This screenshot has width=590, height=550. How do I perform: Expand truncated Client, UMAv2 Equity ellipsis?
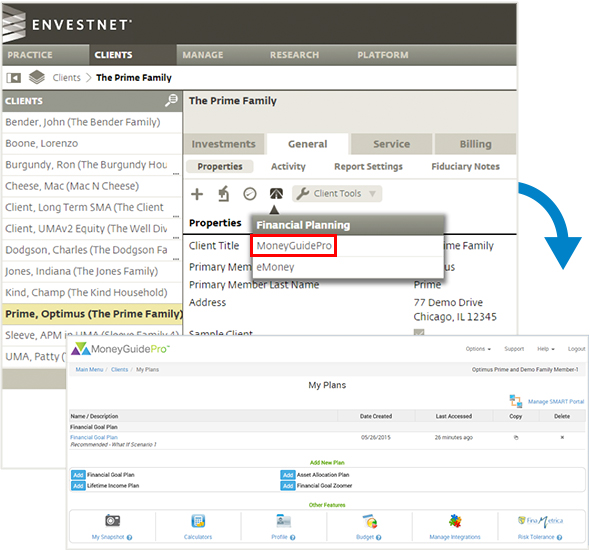coord(176,238)
